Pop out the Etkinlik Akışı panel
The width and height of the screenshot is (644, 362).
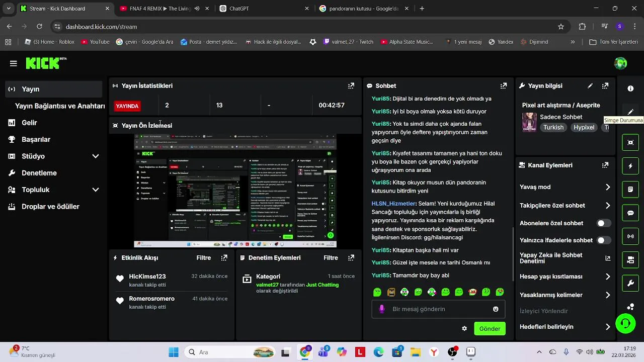point(224,258)
